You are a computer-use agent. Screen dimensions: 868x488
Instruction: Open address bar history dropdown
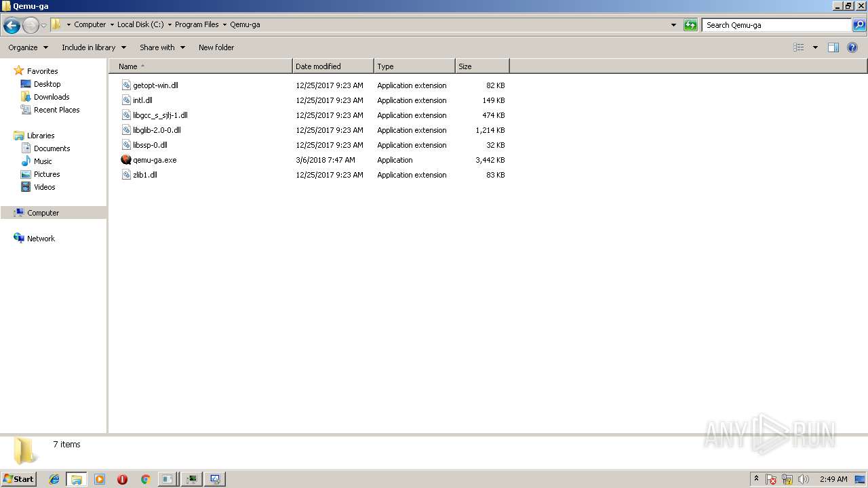673,25
